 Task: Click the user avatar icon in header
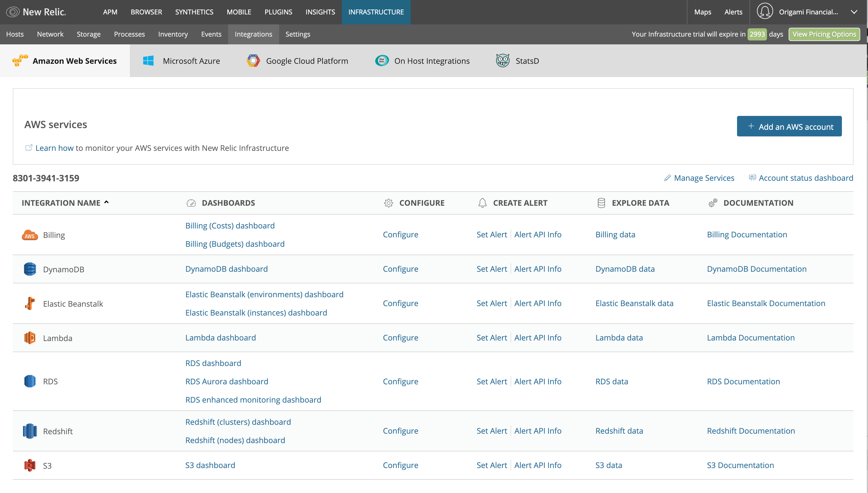[x=765, y=12]
